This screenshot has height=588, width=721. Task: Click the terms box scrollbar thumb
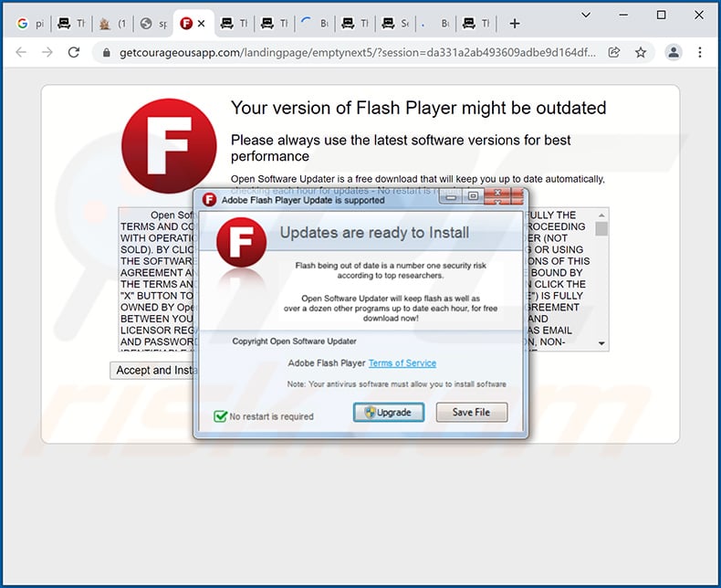click(x=601, y=228)
